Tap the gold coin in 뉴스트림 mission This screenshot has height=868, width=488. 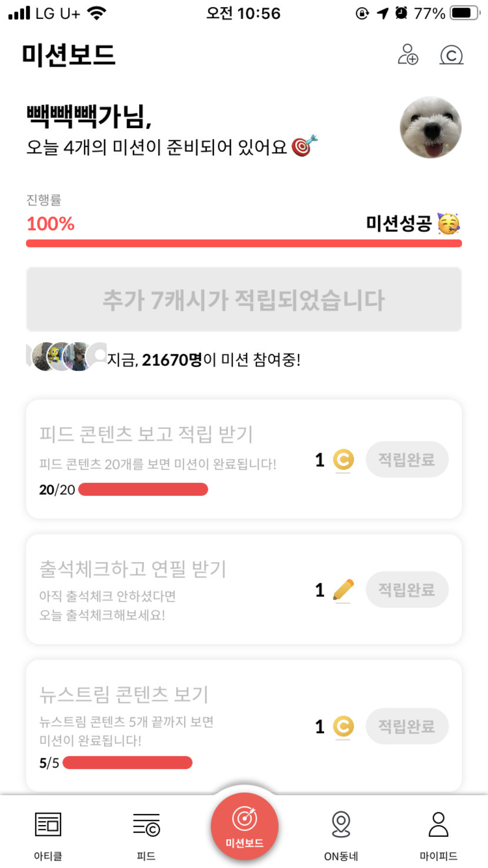point(343,726)
